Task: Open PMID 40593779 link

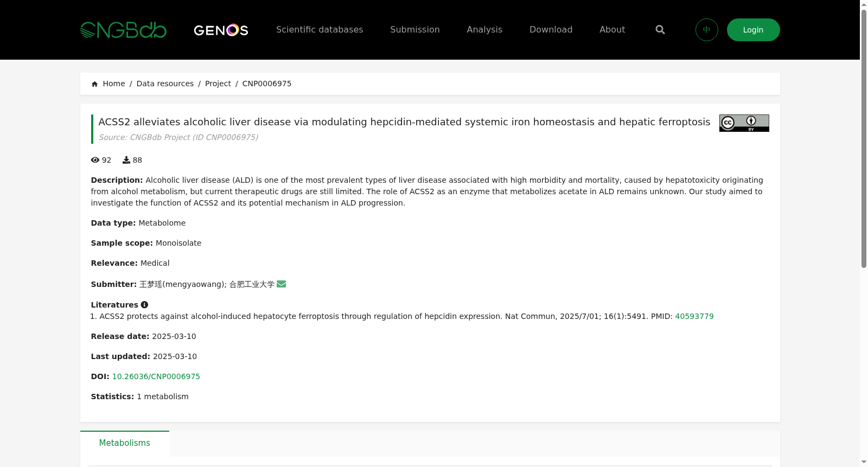Action: point(694,316)
